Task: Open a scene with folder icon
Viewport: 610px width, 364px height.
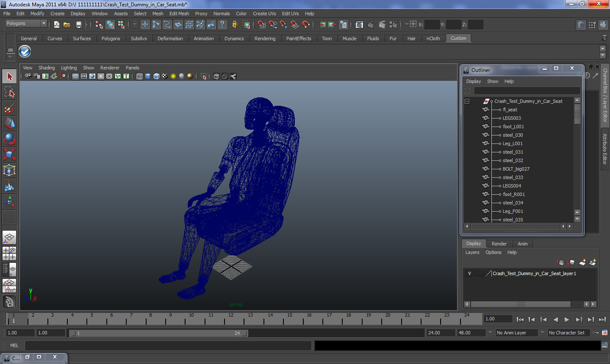Action: [x=67, y=25]
